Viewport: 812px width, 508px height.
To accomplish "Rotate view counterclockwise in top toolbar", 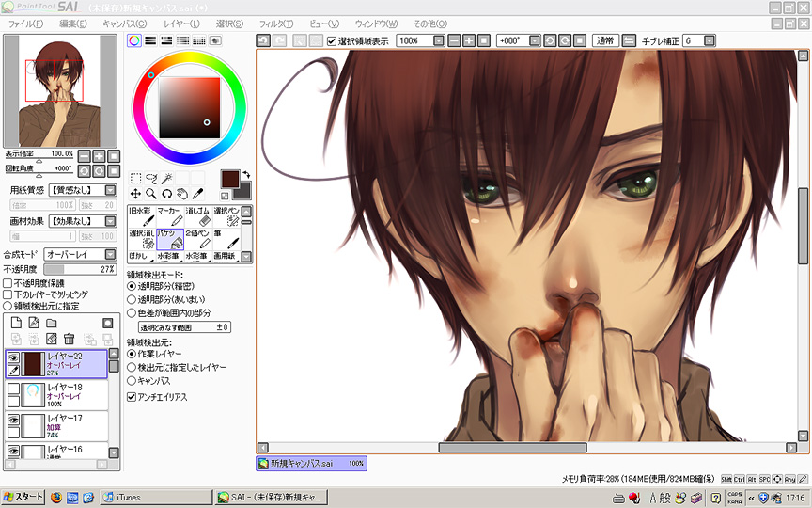I will click(x=550, y=40).
